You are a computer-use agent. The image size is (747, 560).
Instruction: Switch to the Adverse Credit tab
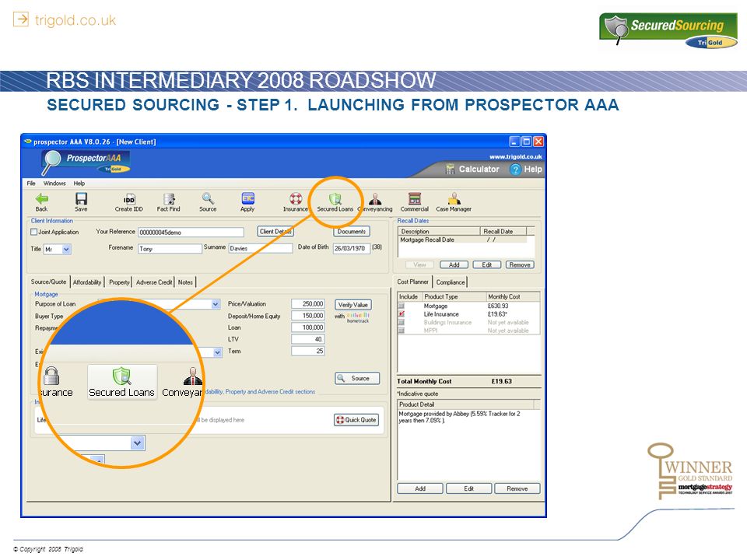154,282
